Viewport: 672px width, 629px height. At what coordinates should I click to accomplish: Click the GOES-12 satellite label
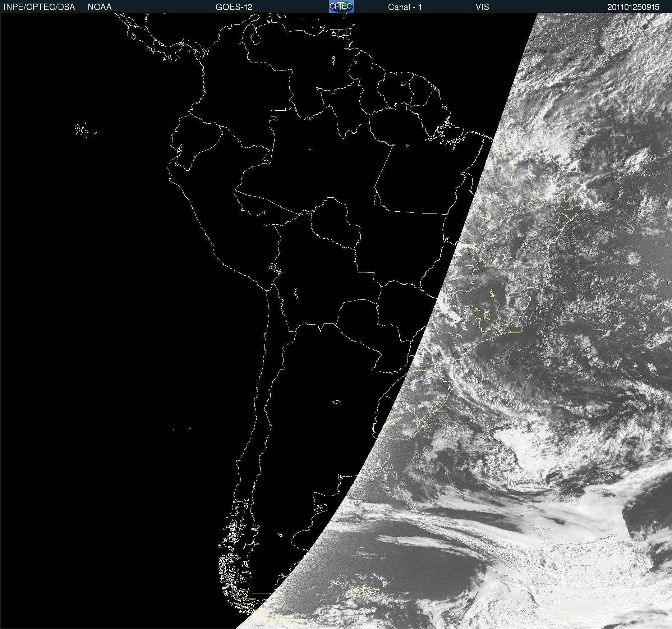234,7
